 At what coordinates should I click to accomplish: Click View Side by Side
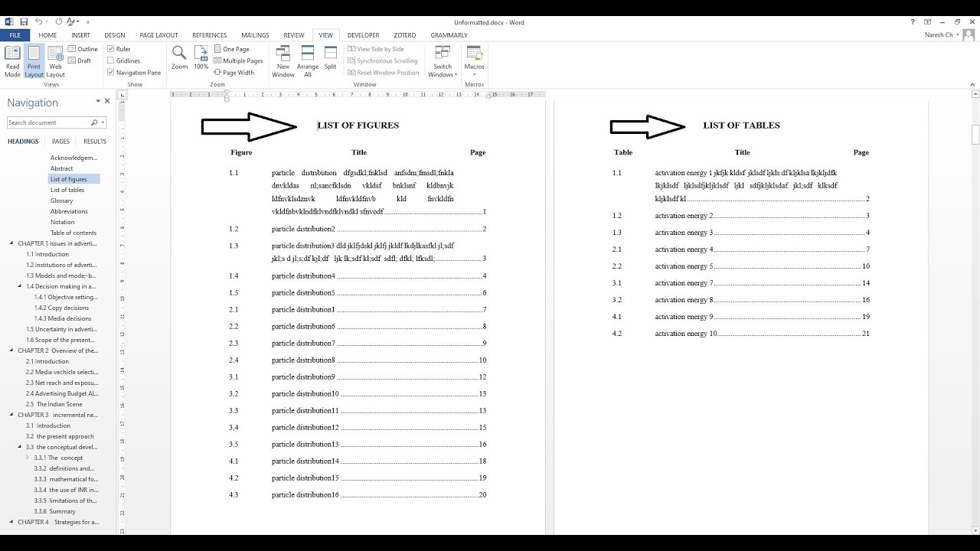tap(376, 49)
